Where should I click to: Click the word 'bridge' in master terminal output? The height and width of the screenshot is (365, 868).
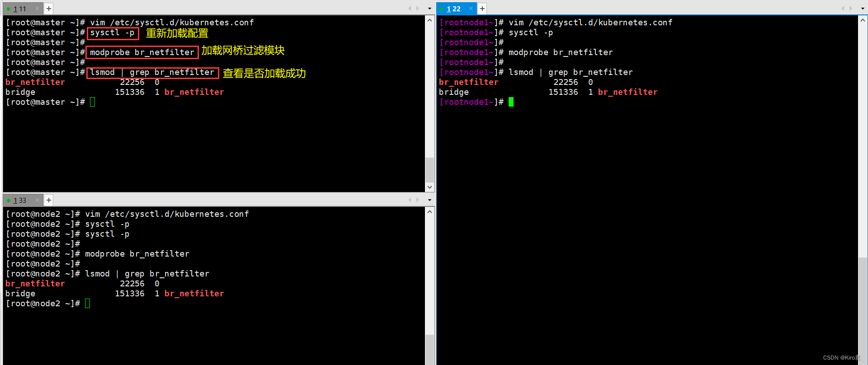20,92
